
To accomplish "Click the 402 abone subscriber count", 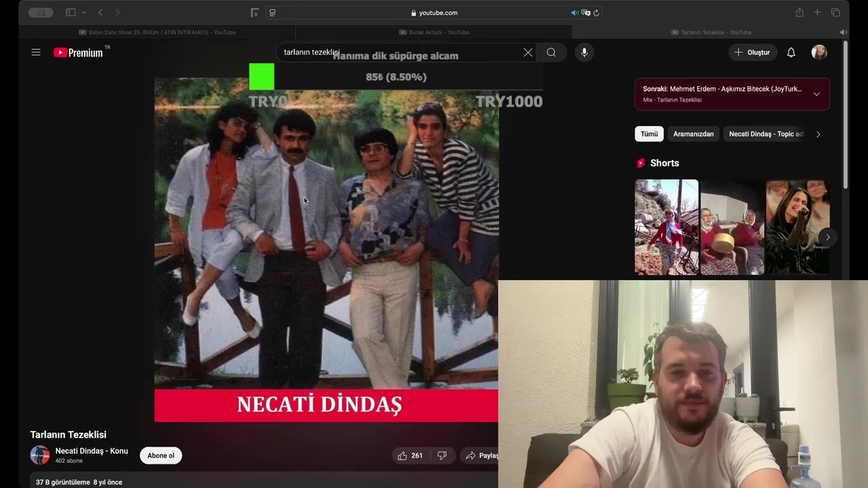I will [69, 461].
